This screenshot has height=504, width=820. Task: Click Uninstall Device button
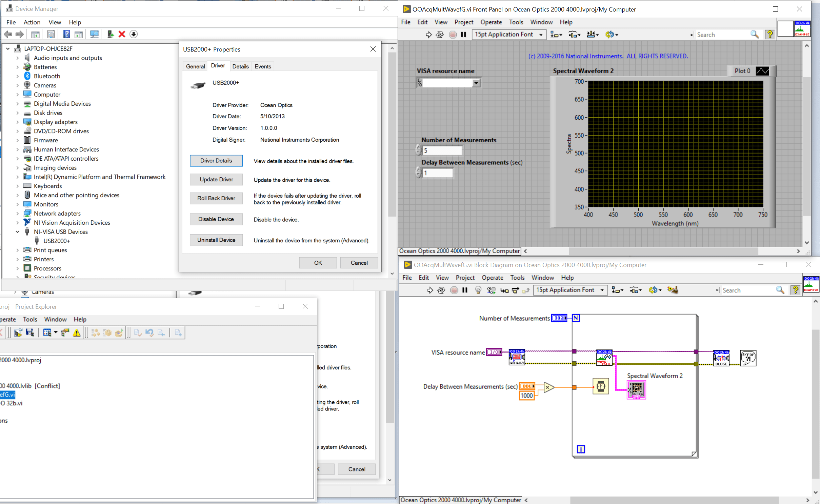click(x=216, y=240)
